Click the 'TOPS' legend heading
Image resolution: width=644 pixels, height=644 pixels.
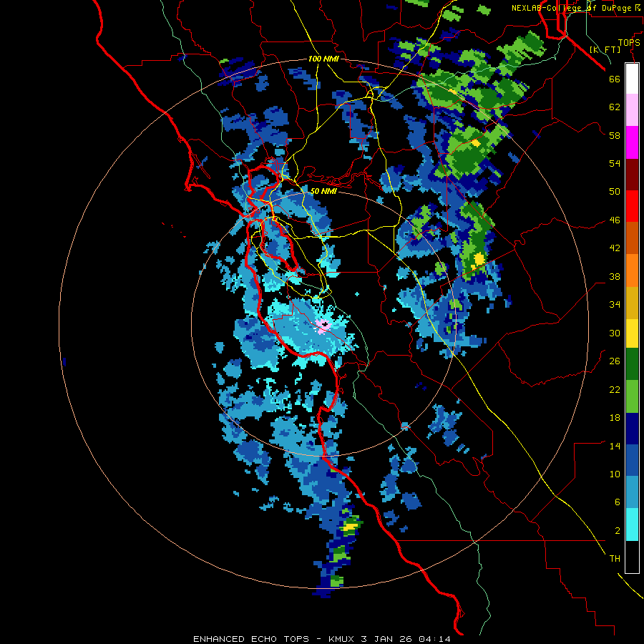pos(629,43)
